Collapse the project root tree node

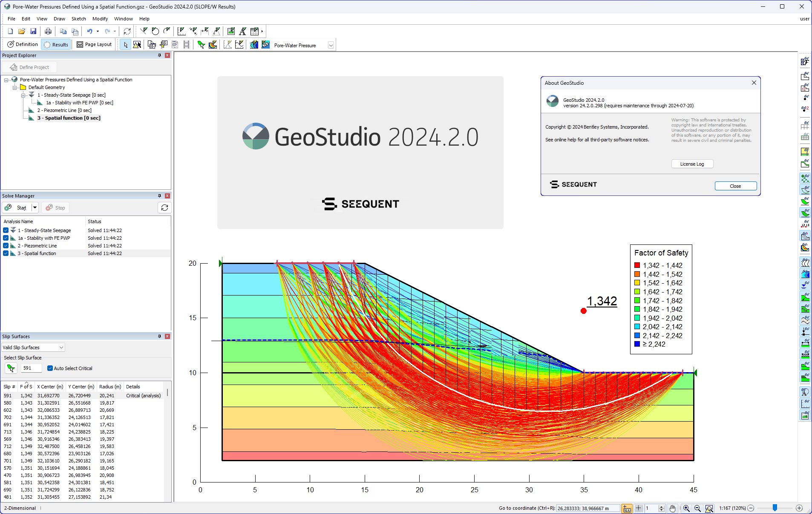click(x=6, y=80)
